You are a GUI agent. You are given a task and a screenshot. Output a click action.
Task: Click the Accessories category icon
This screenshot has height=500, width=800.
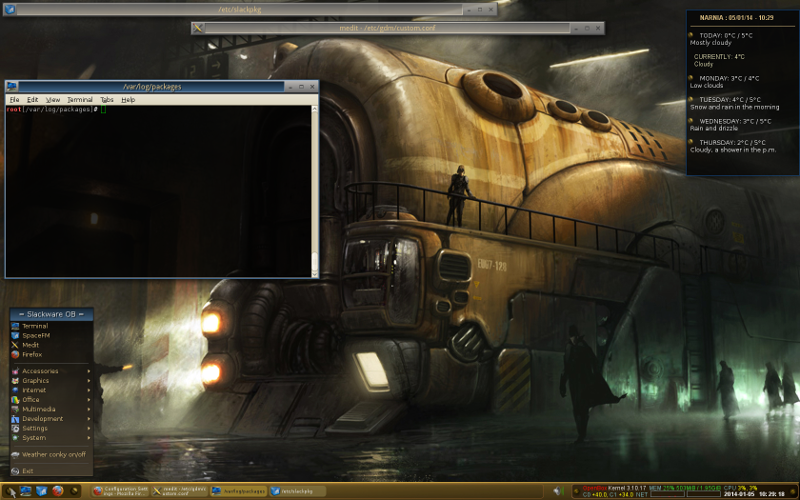click(15, 371)
